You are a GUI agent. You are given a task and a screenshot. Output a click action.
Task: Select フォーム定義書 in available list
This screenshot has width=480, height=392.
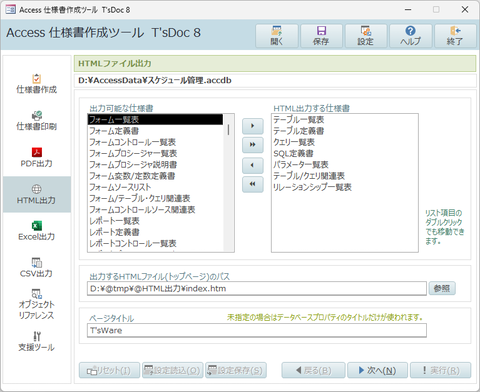(155, 131)
